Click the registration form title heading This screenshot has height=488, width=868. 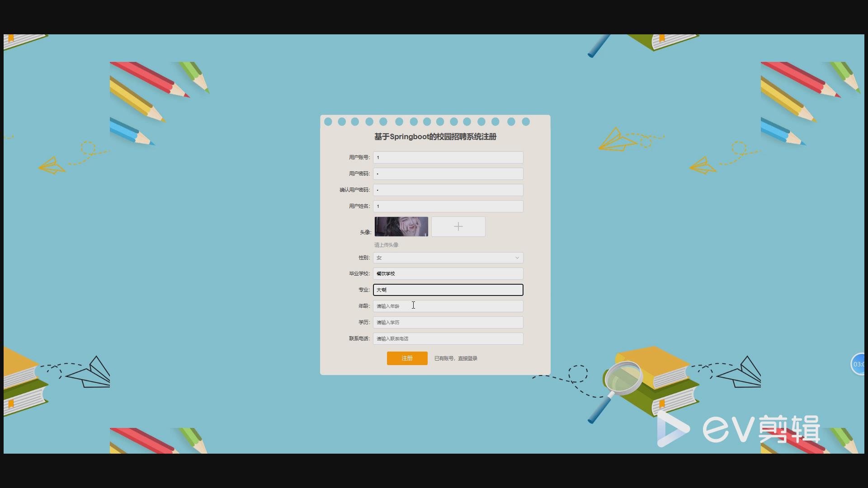tap(435, 136)
